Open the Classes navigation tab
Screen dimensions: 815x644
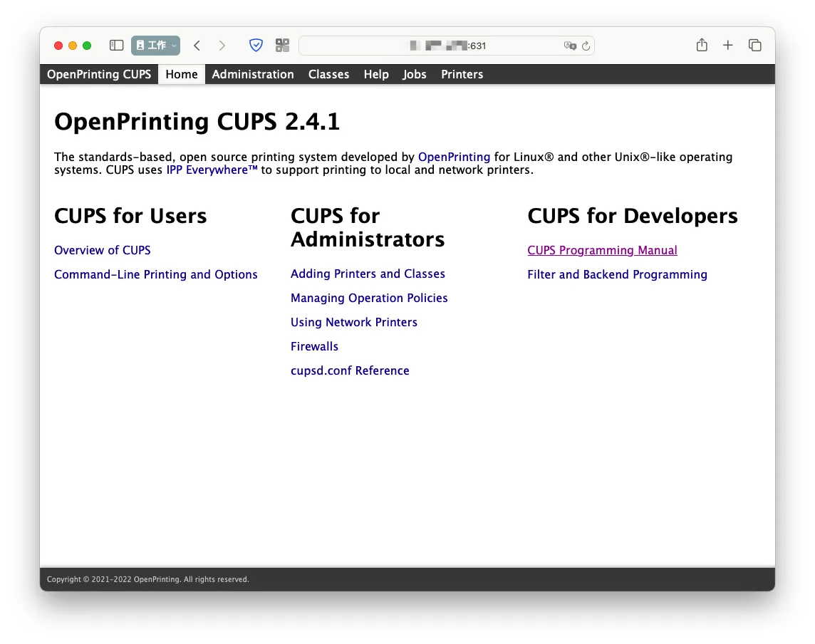[328, 74]
